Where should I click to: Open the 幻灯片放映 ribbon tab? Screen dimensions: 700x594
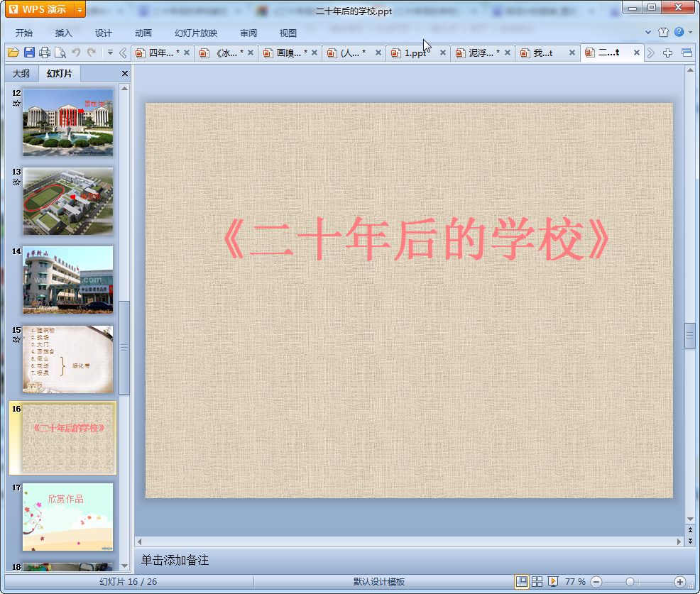196,33
